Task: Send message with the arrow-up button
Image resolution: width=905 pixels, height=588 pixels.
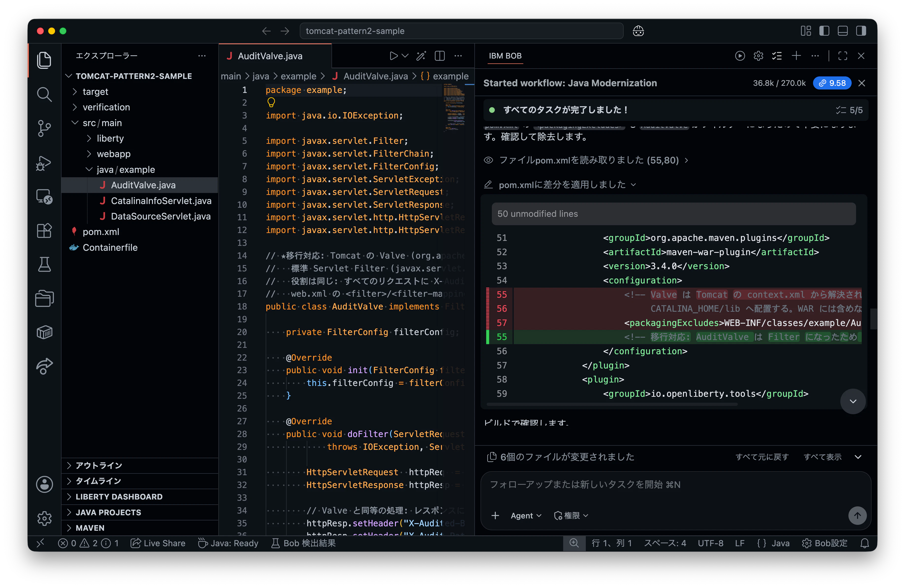Action: tap(857, 515)
